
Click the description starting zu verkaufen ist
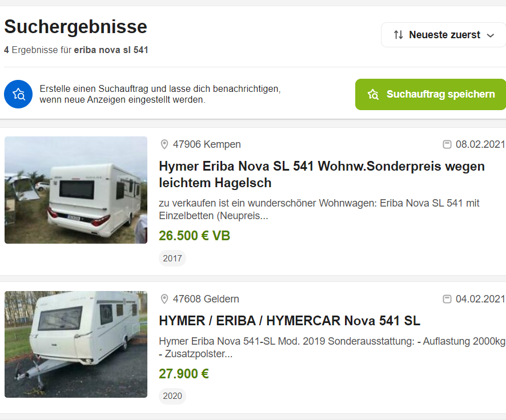pyautogui.click(x=319, y=209)
